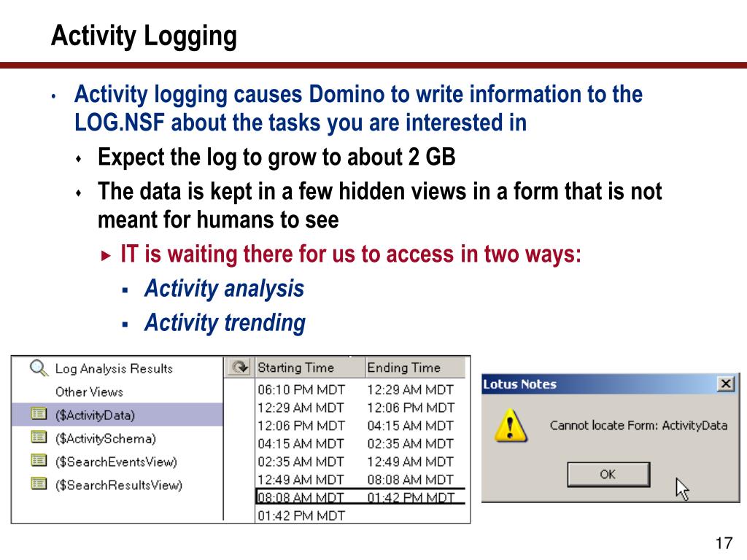Image resolution: width=747 pixels, height=560 pixels.
Task: Open the ($SearchResultsView) view
Action: click(119, 485)
